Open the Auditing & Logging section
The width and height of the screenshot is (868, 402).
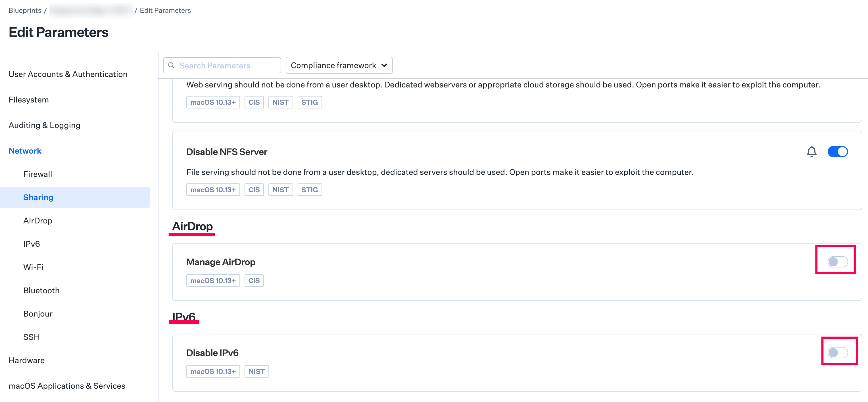[45, 125]
